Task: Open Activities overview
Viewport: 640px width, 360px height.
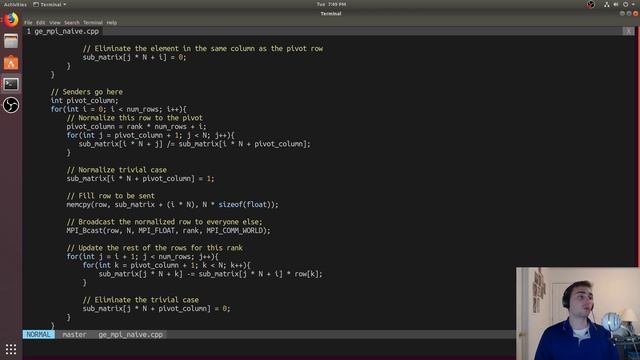Action: click(15, 4)
